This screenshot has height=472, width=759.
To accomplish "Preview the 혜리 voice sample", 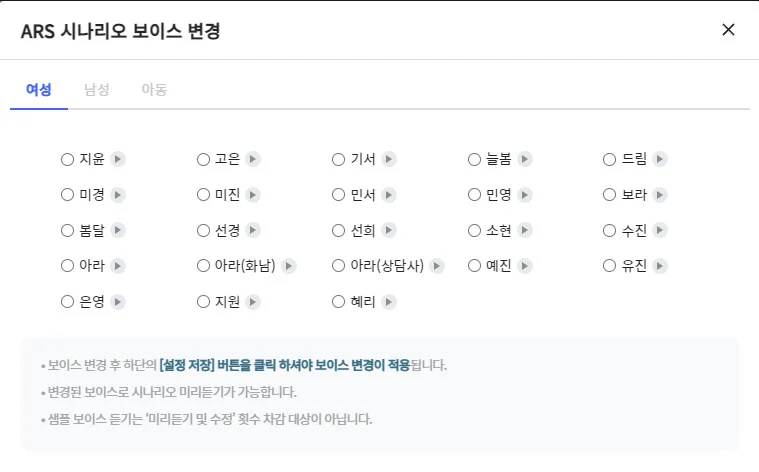I will (x=389, y=302).
